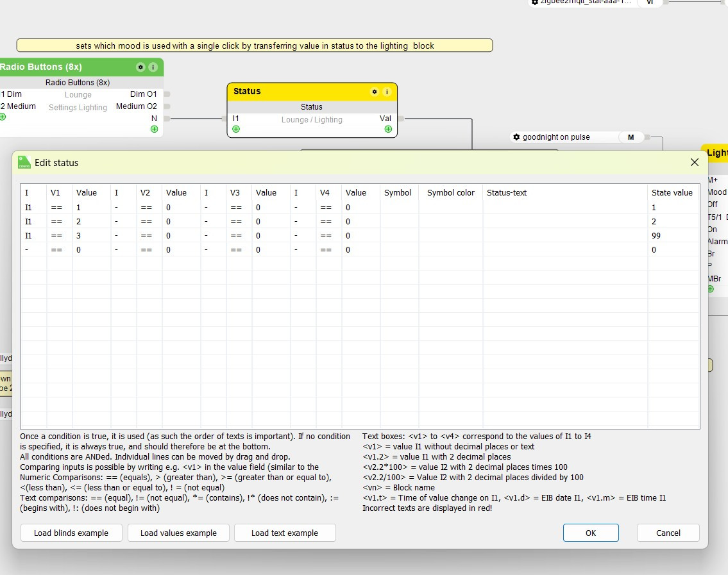This screenshot has height=575, width=728.
Task: Click gear icon on goodnight on pulse
Action: coord(516,137)
